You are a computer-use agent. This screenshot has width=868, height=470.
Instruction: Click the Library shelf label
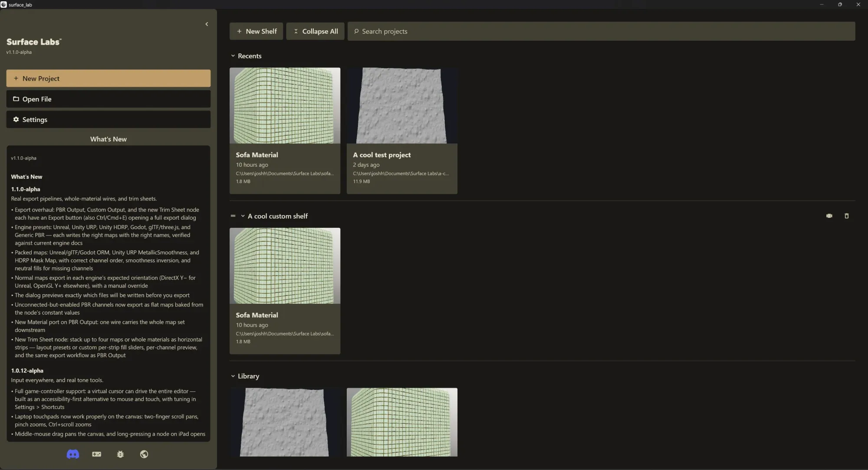click(248, 376)
